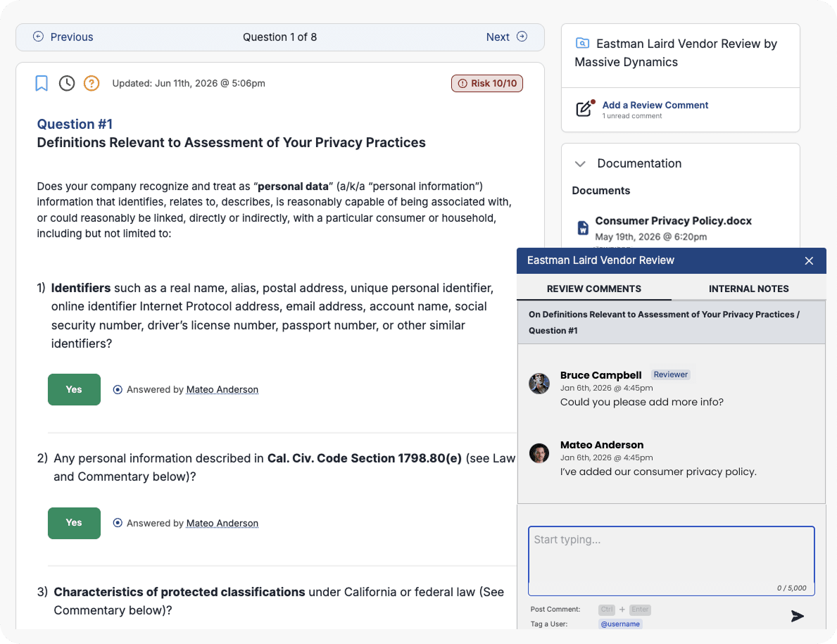Click Bruce Campbell's avatar

pos(539,384)
